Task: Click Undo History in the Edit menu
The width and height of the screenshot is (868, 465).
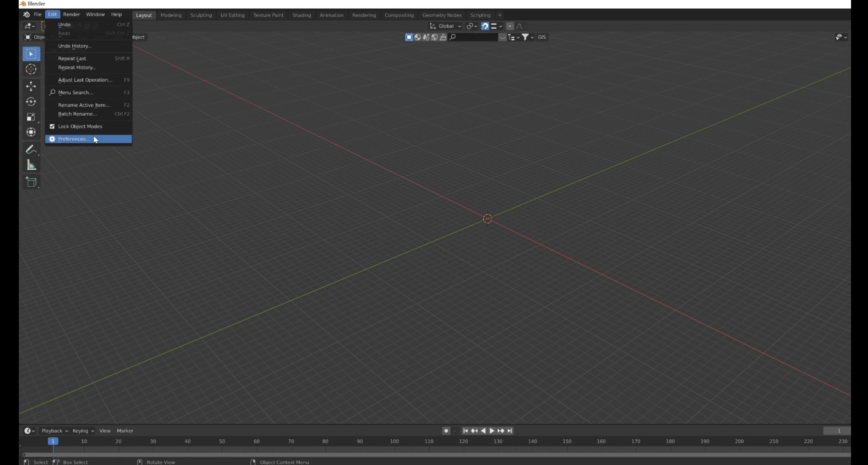Action: pos(75,46)
